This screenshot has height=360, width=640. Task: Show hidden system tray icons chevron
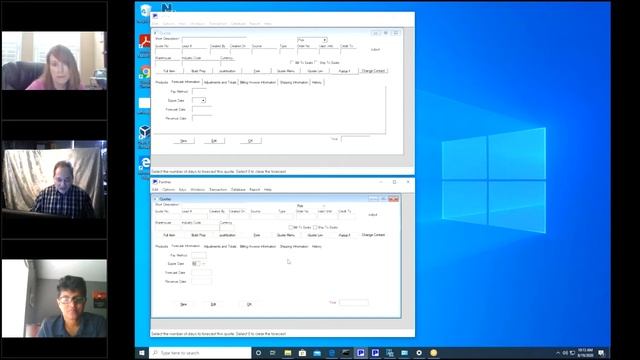[558, 353]
